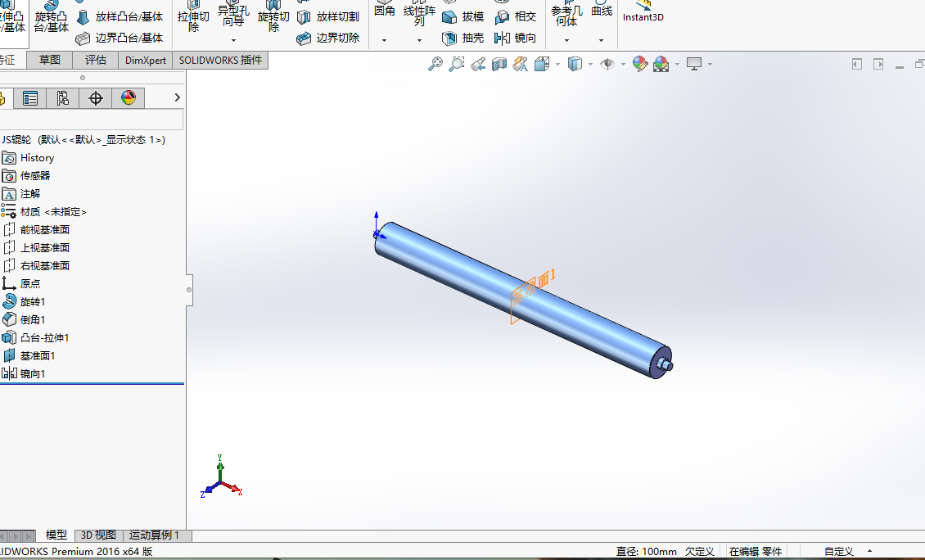Screen dimensions: 925x560
Task: Click the 拔模 draft tool
Action: (x=463, y=17)
